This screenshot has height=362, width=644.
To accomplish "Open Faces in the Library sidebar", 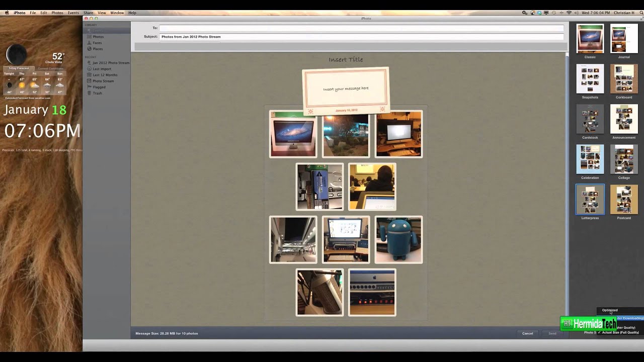I will click(97, 43).
